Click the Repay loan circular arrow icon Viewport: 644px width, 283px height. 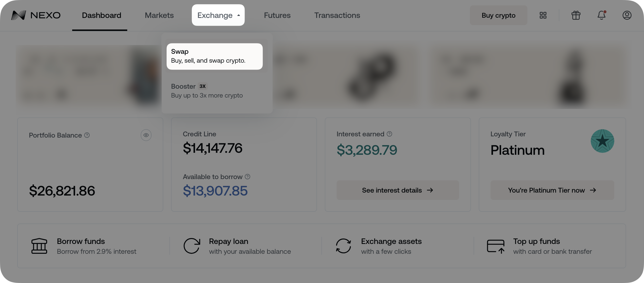point(192,246)
